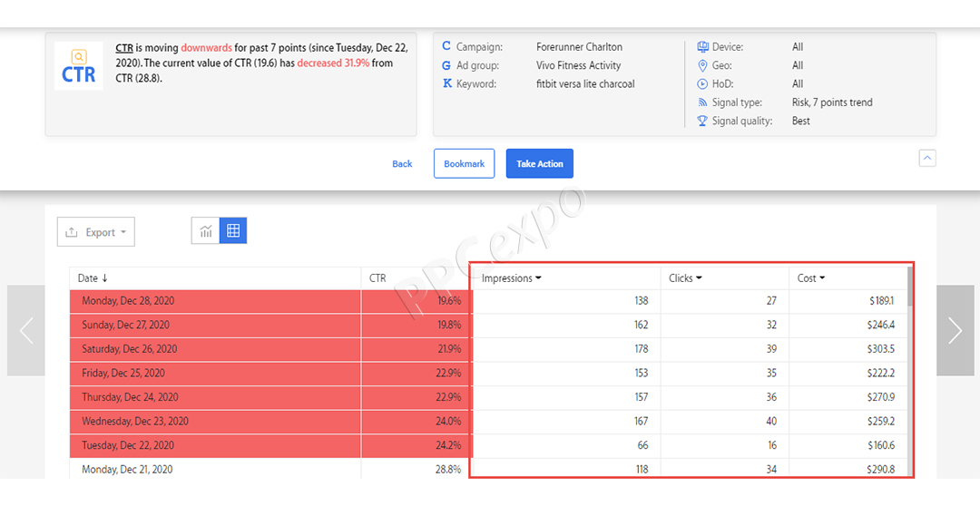Select row Tuesday, Dec 22, 2020
980x506 pixels.
click(x=487, y=445)
